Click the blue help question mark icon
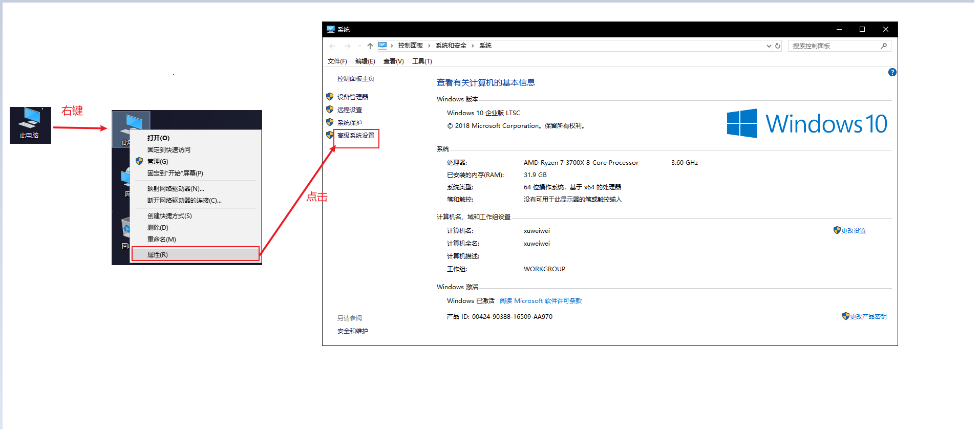 [892, 72]
